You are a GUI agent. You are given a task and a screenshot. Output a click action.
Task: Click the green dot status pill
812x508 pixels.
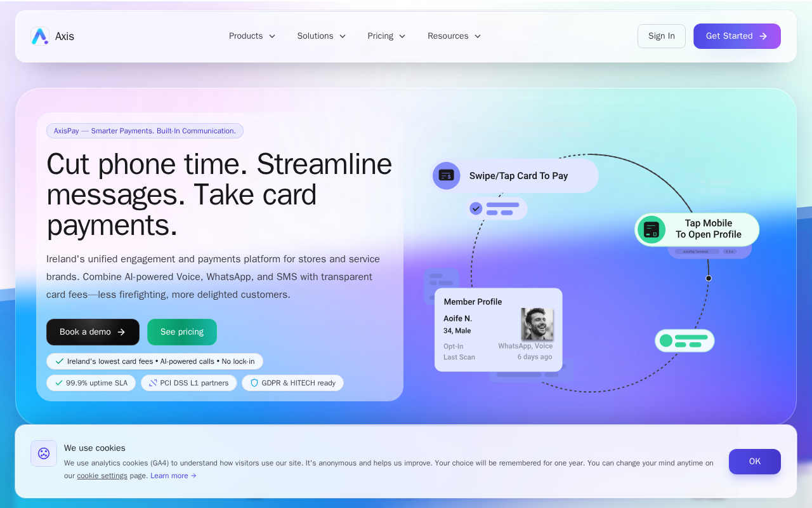(x=684, y=340)
